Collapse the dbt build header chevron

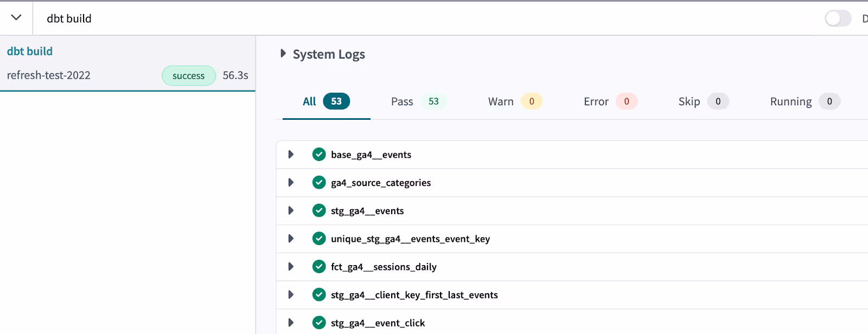pyautogui.click(x=16, y=17)
